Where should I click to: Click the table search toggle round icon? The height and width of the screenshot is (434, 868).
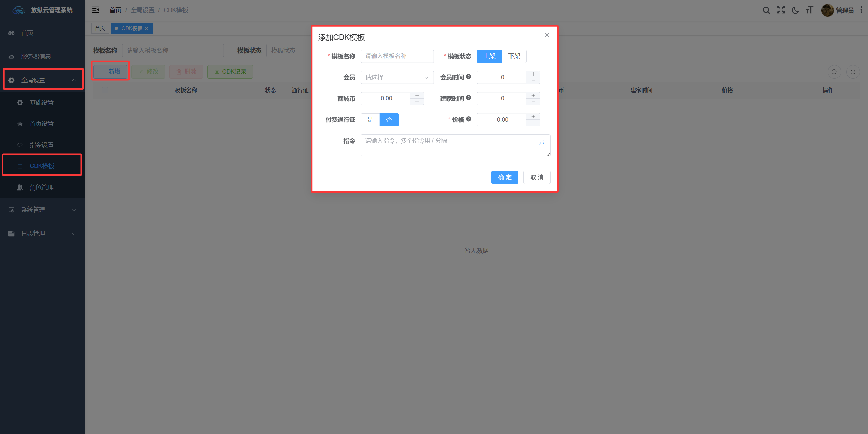click(834, 72)
